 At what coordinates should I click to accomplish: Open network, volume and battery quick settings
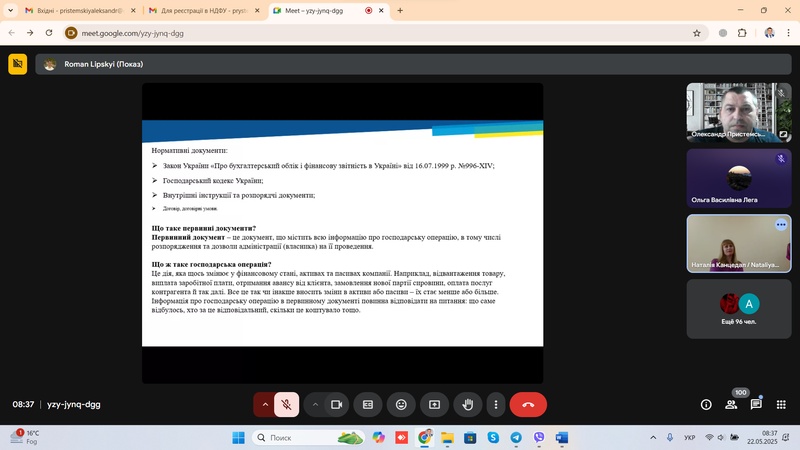(x=722, y=438)
